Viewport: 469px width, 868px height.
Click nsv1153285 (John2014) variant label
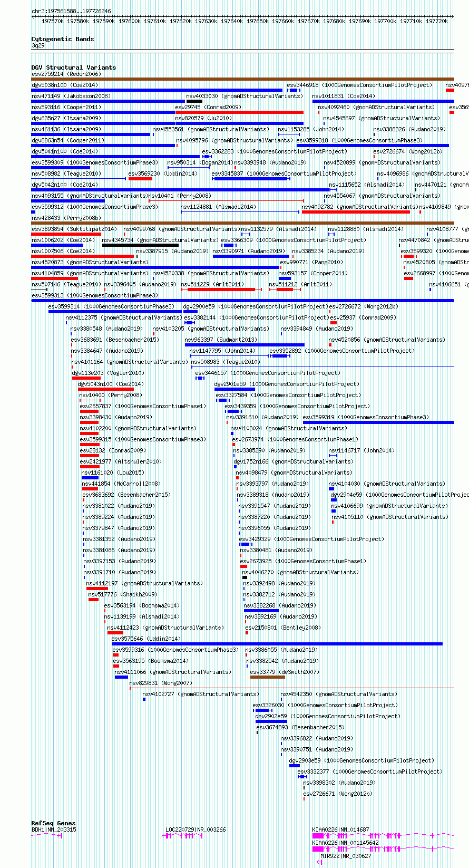click(x=311, y=129)
